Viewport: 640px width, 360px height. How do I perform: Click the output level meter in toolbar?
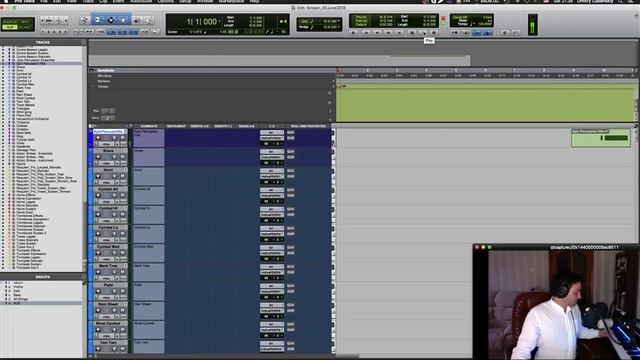click(533, 24)
